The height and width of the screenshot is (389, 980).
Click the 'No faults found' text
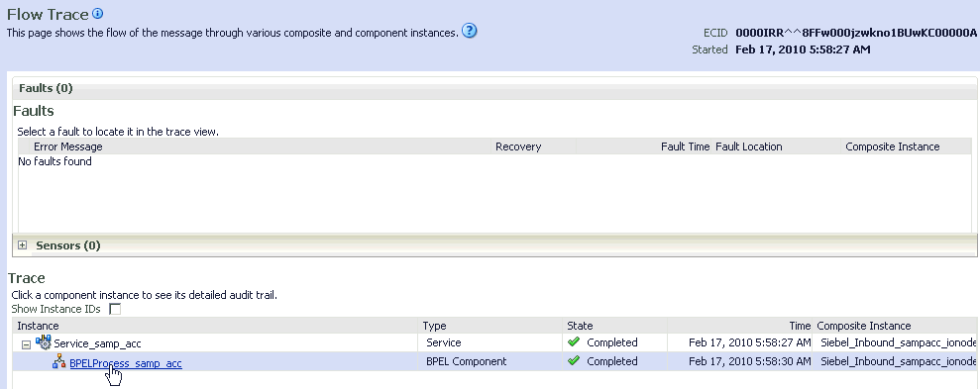coord(55,161)
